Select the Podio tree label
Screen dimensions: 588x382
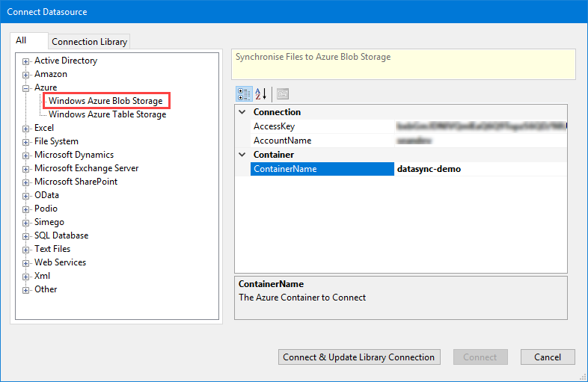coord(46,209)
